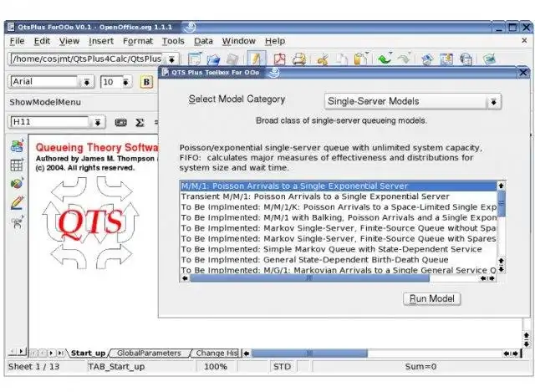Click the 100% zoom status bar field

[x=216, y=367]
